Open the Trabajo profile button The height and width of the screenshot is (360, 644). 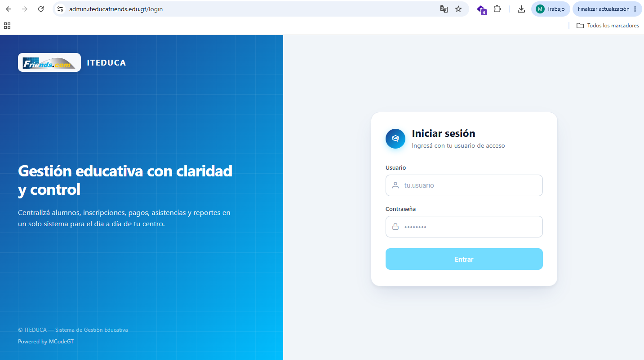coord(551,9)
